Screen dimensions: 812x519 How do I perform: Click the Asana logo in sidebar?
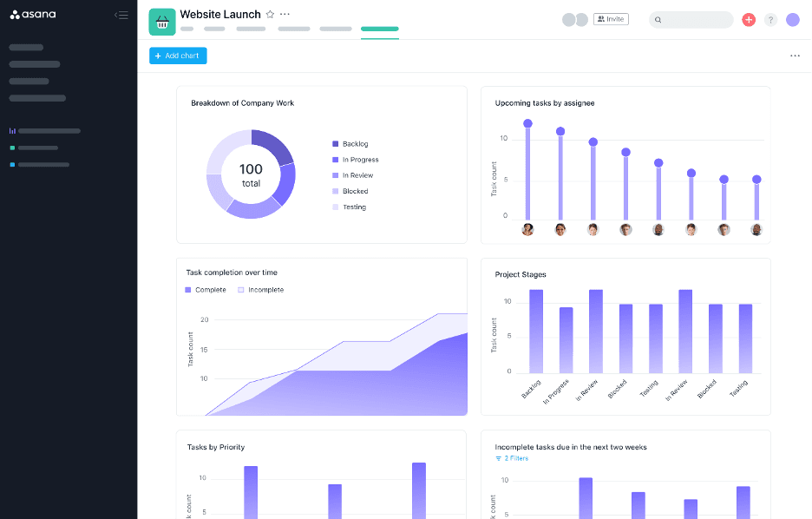33,15
